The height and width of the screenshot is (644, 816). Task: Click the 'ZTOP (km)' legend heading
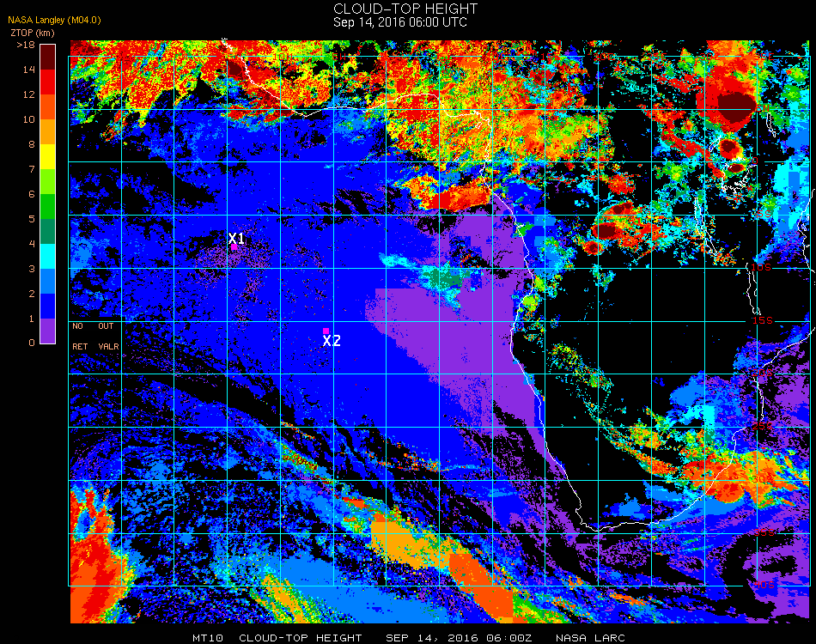33,33
